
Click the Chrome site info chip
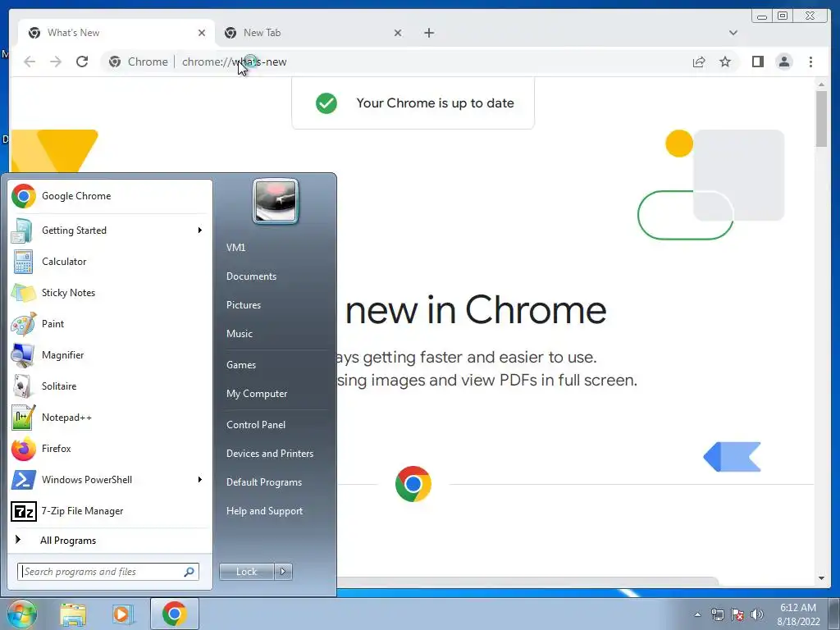[138, 62]
